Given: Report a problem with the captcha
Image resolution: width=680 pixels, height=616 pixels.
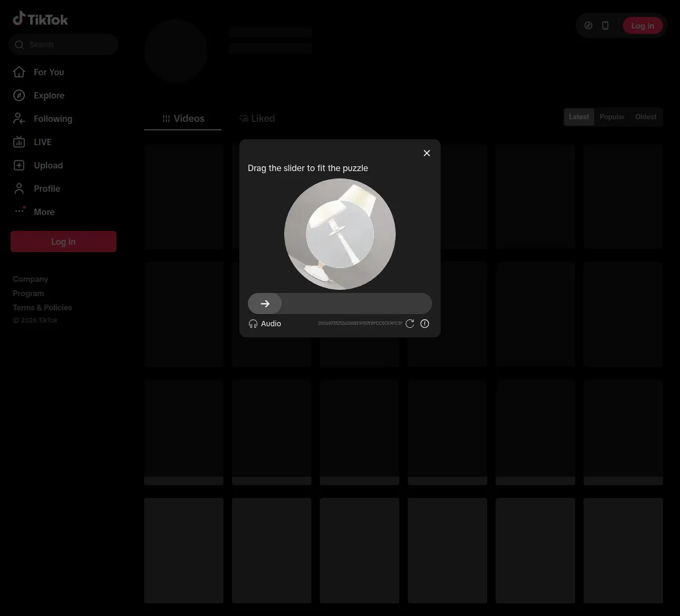Looking at the screenshot, I should point(425,324).
